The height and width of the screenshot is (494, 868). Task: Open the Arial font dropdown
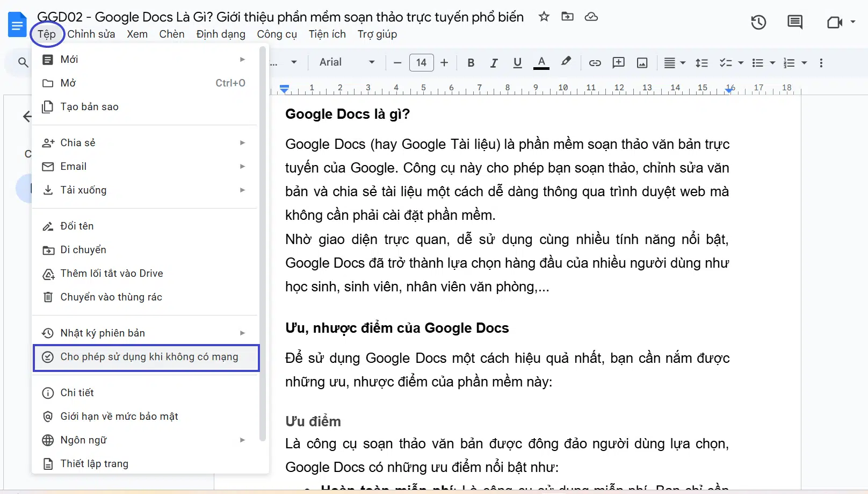pyautogui.click(x=346, y=62)
